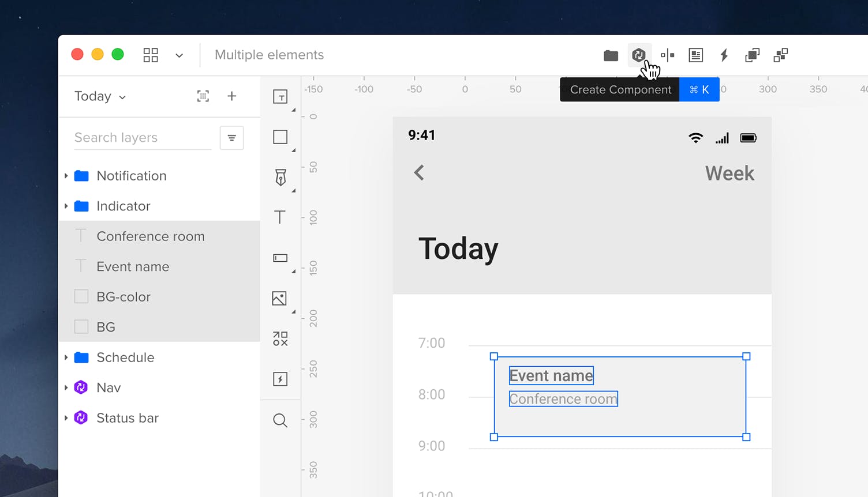Activate the Zoom search tool at toolbar bottom
The width and height of the screenshot is (868, 497).
point(280,420)
